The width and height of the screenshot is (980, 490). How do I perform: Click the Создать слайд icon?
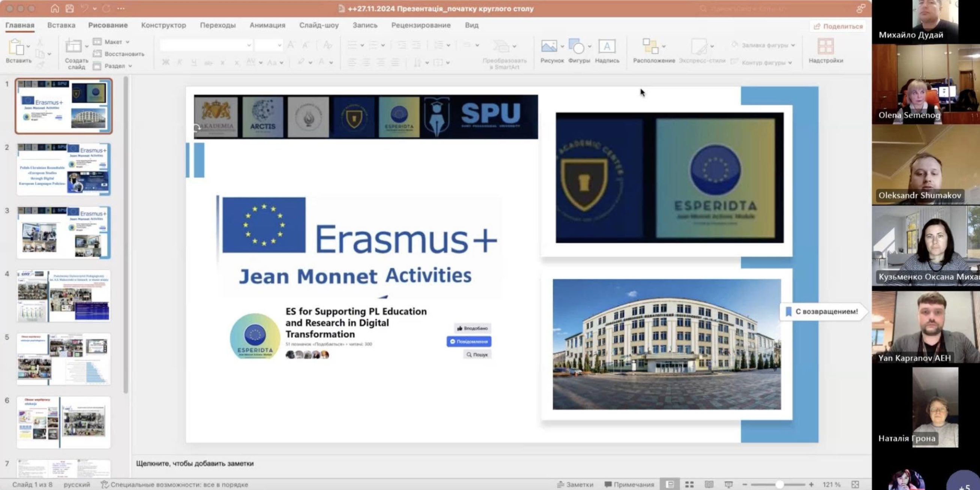pyautogui.click(x=73, y=46)
